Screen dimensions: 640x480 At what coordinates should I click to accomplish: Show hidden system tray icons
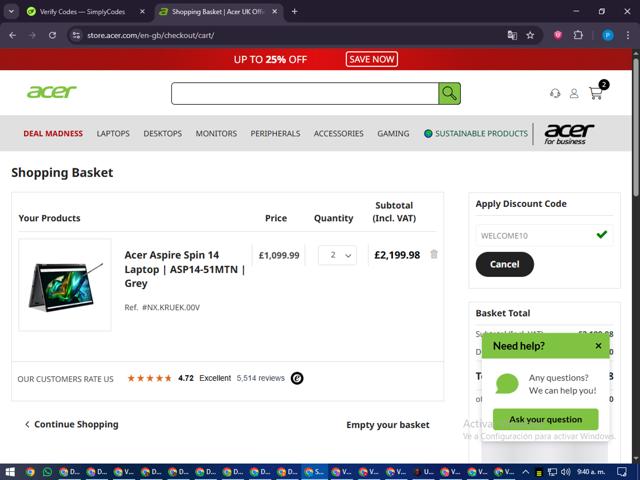(526, 472)
